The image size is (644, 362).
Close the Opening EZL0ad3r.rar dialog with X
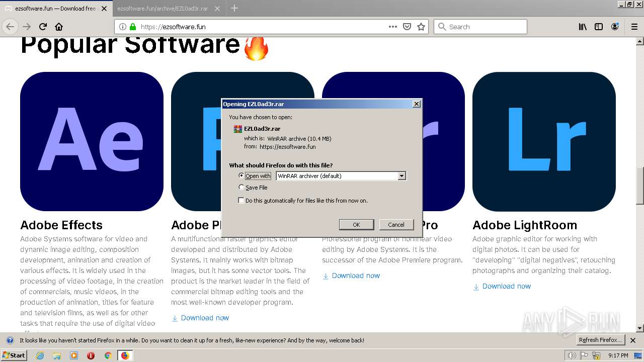pyautogui.click(x=416, y=104)
